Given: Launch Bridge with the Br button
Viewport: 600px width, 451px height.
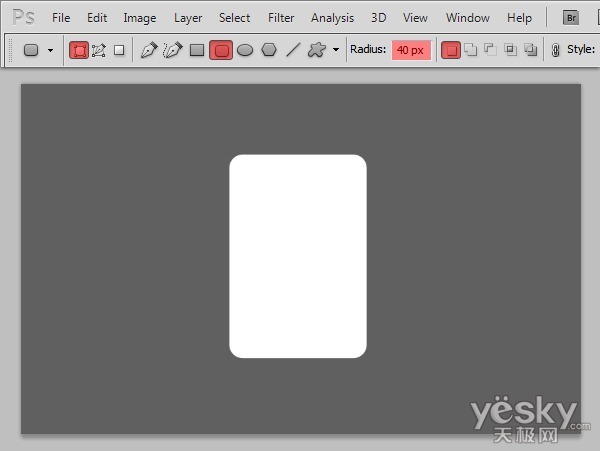Looking at the screenshot, I should pos(571,18).
